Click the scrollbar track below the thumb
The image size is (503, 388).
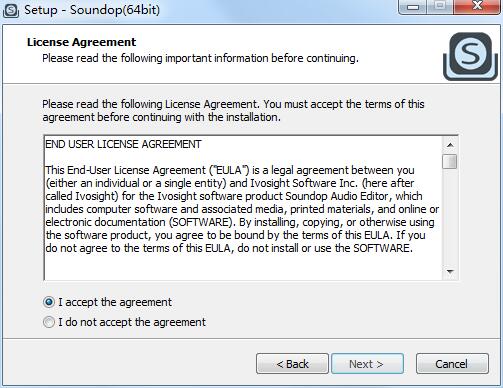(450, 217)
